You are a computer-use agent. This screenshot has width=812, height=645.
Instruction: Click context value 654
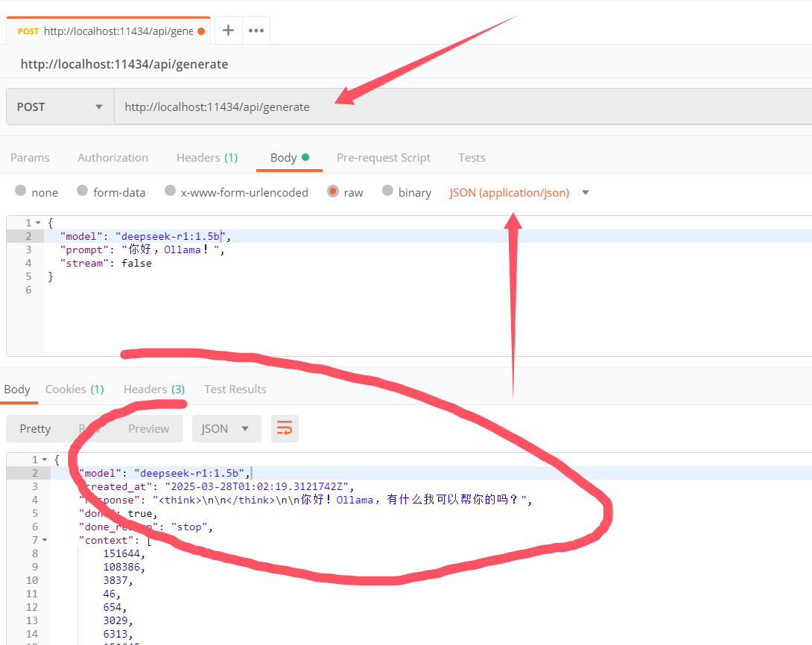tap(112, 607)
